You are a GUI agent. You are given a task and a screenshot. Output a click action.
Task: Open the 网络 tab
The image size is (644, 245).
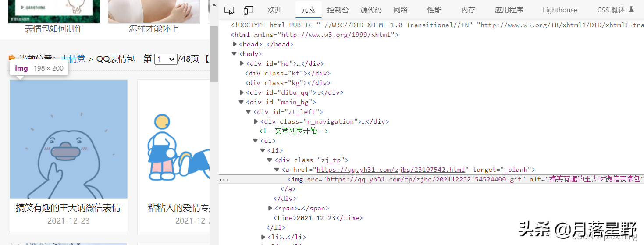tap(401, 10)
